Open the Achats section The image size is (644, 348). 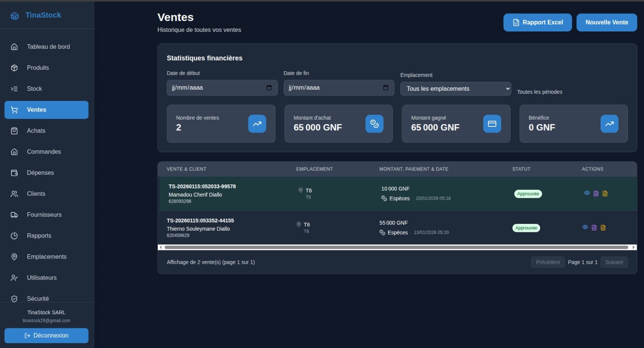pos(46,130)
